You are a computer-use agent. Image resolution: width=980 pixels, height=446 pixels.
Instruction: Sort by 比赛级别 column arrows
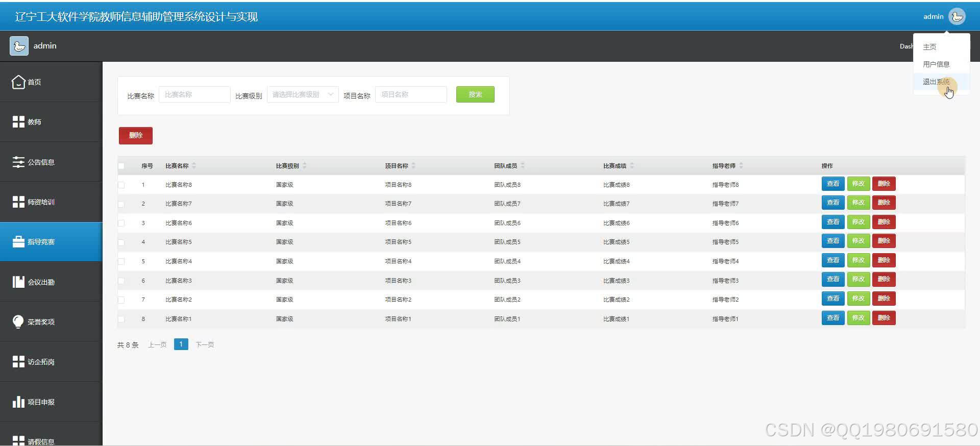[x=305, y=166]
